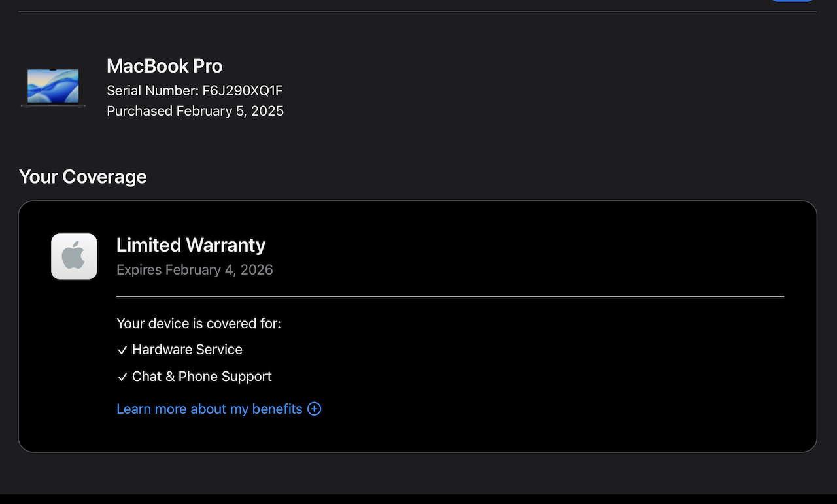Click the "Your device is covered for:" text
This screenshot has width=837, height=504.
pyautogui.click(x=199, y=324)
